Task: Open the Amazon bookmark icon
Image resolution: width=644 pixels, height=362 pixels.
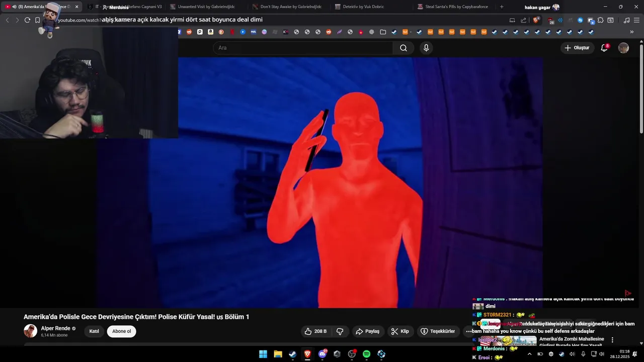Action: 210,32
